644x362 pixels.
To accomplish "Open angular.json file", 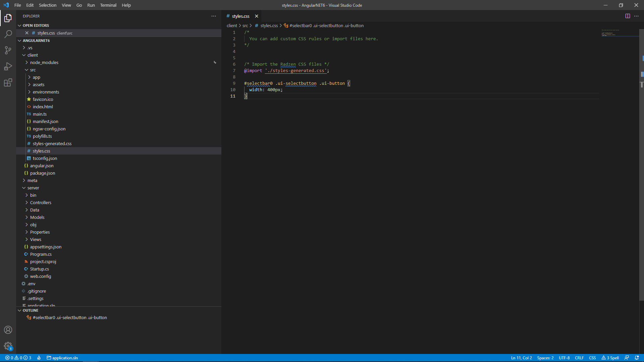I will coord(119,166).
